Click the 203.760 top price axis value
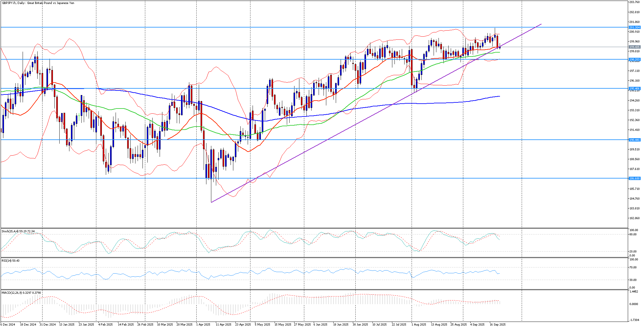The image size is (644, 328). pyautogui.click(x=634, y=2)
